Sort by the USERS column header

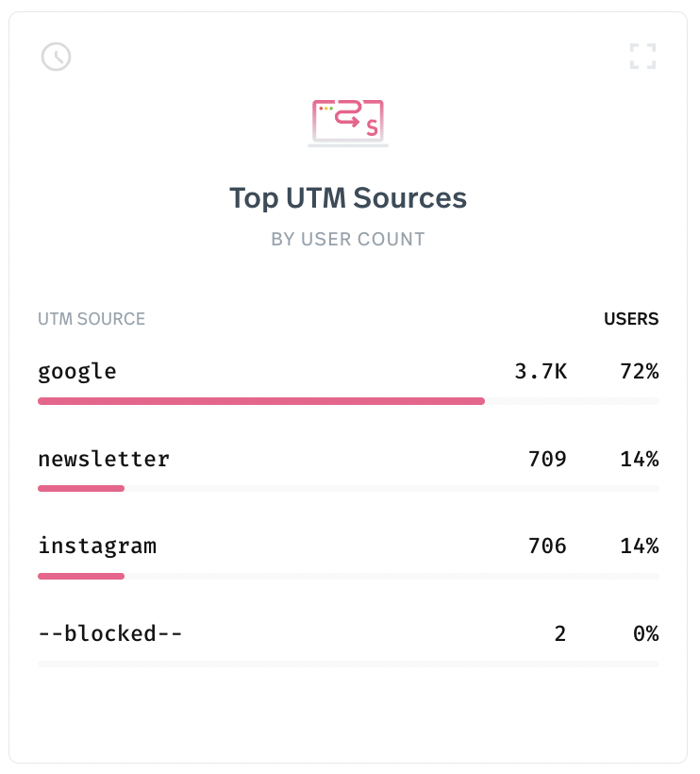click(631, 319)
